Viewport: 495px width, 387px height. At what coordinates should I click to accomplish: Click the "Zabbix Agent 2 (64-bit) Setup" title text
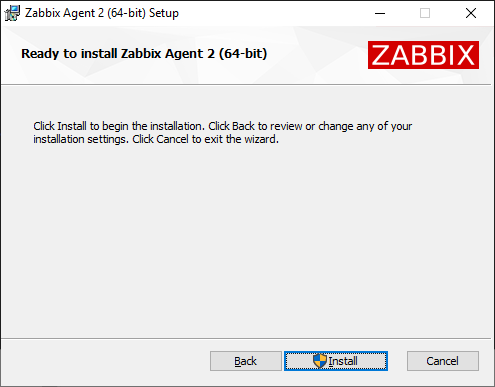102,13
